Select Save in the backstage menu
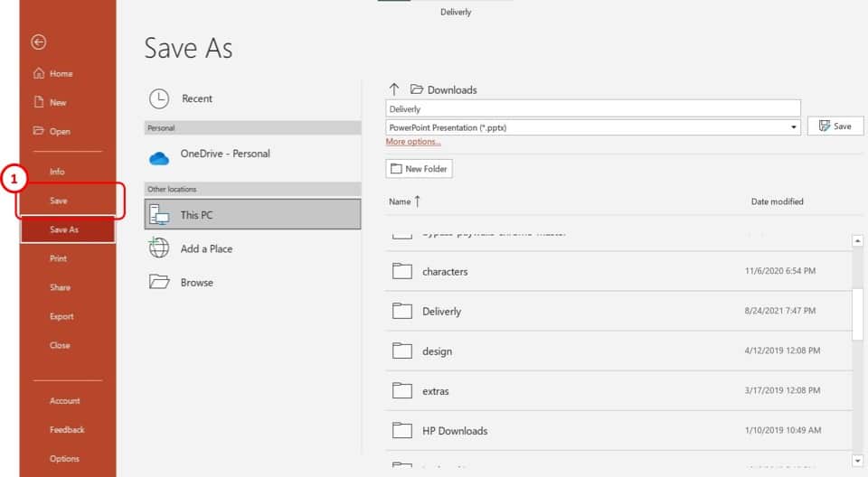Viewport: 868px width, 477px height. [58, 201]
